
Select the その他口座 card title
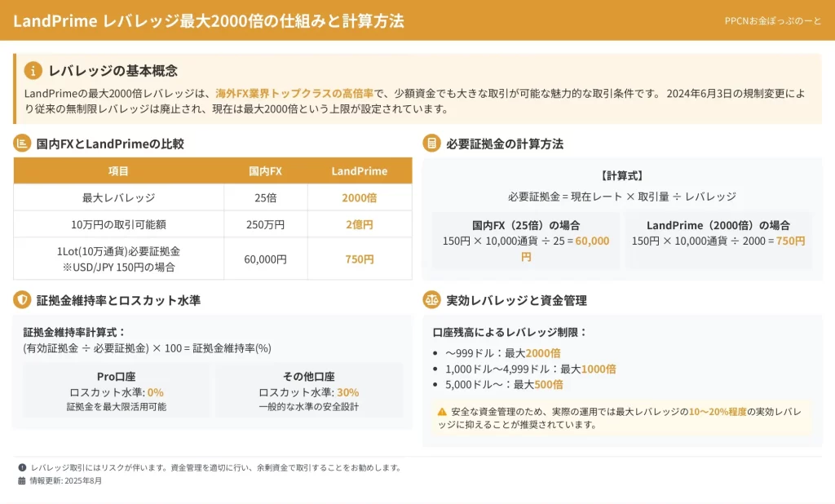coord(308,377)
